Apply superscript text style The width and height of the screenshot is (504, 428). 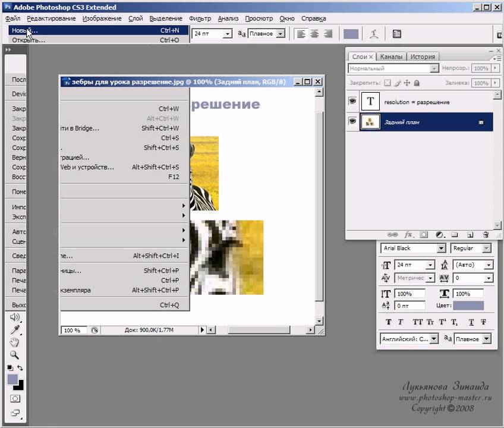tap(442, 322)
